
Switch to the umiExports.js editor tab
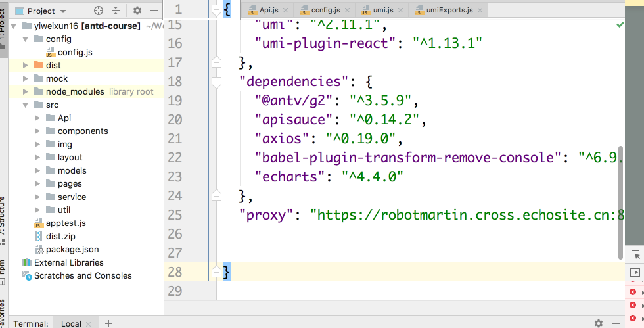click(449, 10)
